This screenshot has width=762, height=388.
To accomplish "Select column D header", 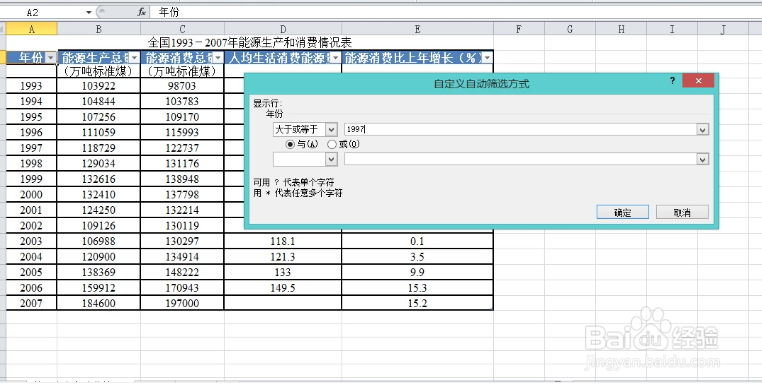I will coord(283,29).
